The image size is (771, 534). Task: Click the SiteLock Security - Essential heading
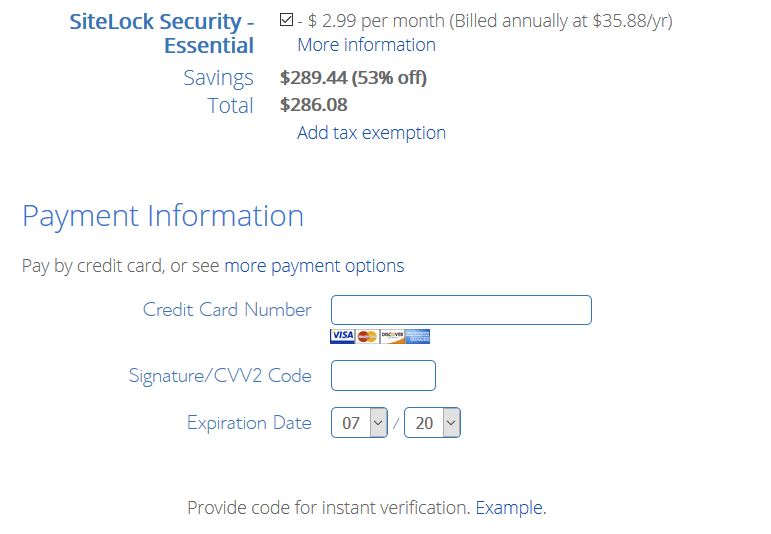tap(161, 33)
